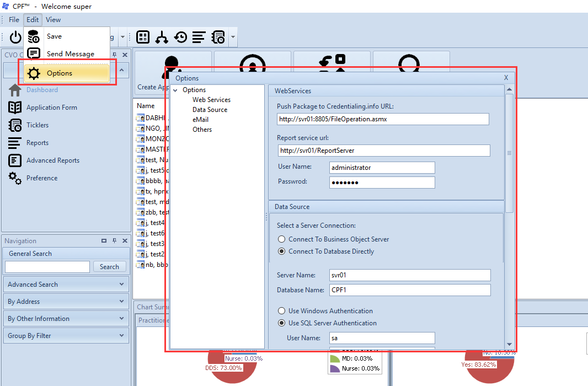Expand the Group By Filter section
Viewport: 588px width, 386px height.
pos(121,335)
